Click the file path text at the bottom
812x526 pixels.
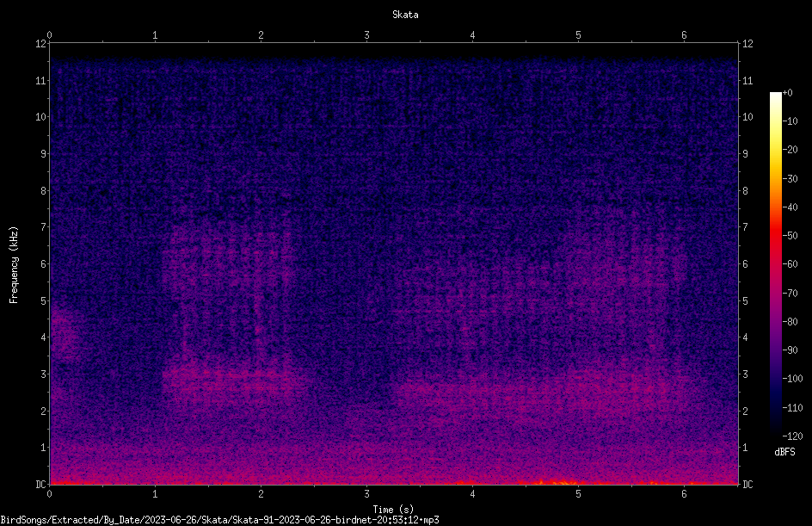coord(219,520)
